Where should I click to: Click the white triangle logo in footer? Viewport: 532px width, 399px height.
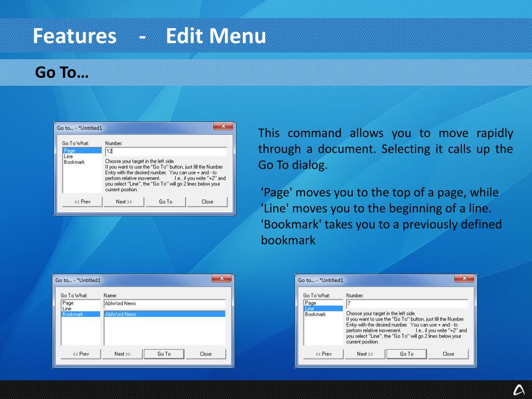(519, 390)
